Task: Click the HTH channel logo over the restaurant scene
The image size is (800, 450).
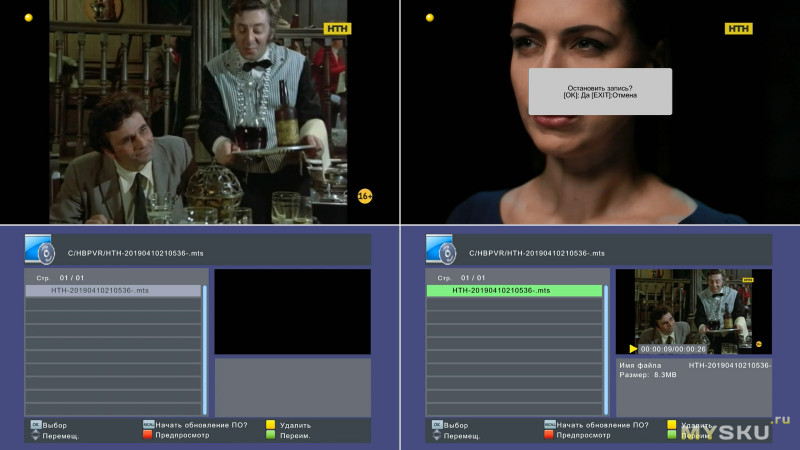Action: pos(337,29)
